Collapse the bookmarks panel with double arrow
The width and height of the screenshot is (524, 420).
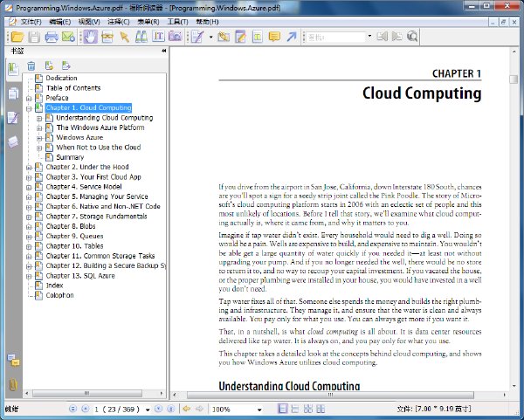pos(164,51)
